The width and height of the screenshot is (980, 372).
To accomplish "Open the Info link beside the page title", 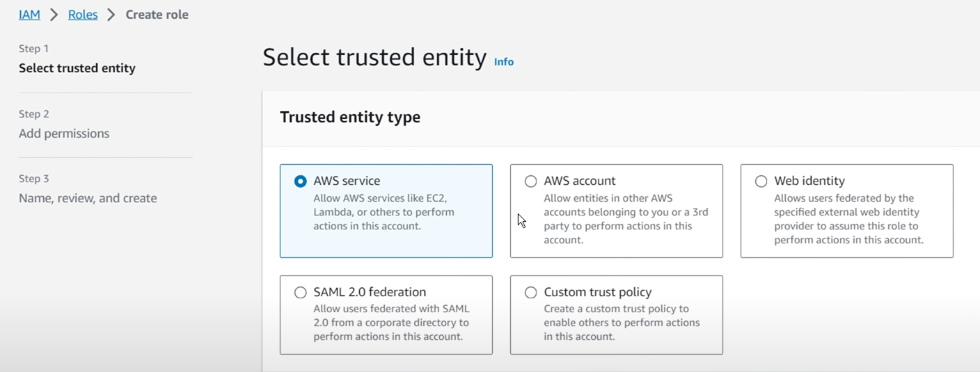I will pyautogui.click(x=504, y=62).
